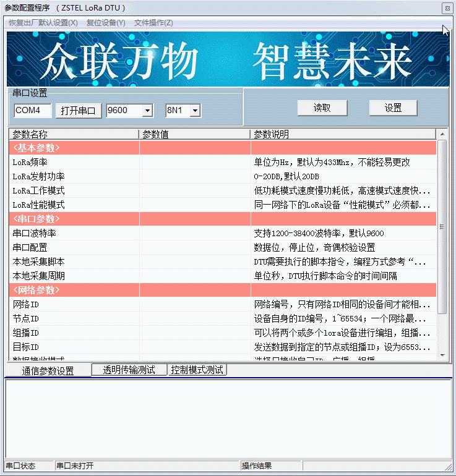Expand the 9600 baud rate dropdown

[x=147, y=111]
